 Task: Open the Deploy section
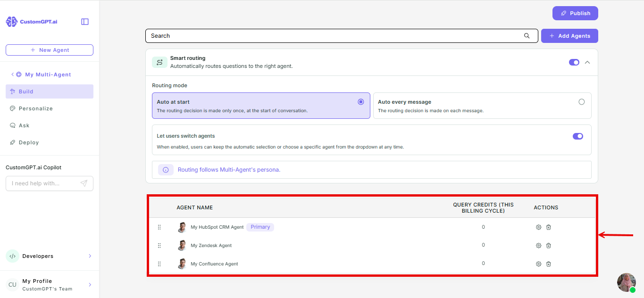click(50, 142)
